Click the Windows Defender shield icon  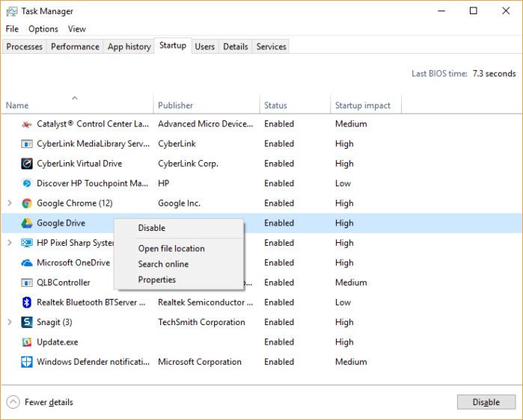[27, 362]
